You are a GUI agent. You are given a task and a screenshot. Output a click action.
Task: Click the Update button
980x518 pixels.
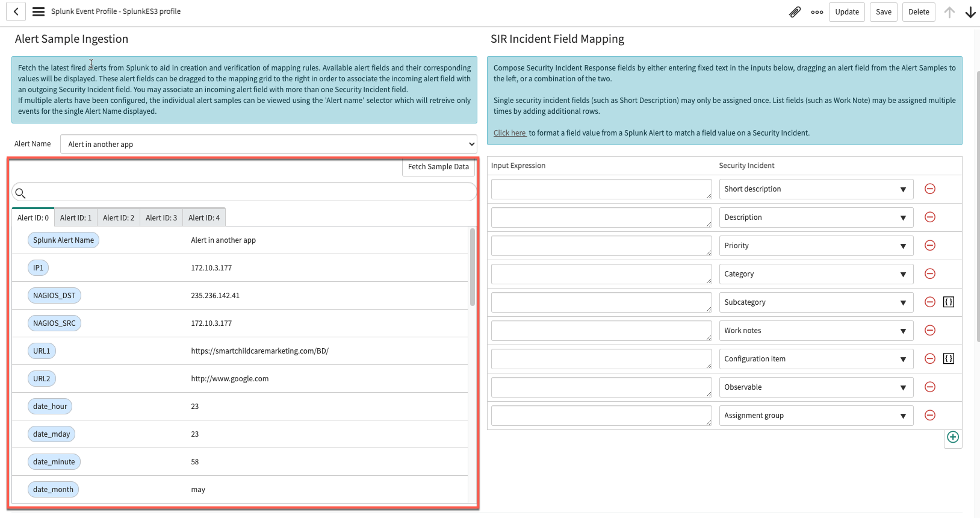tap(847, 12)
